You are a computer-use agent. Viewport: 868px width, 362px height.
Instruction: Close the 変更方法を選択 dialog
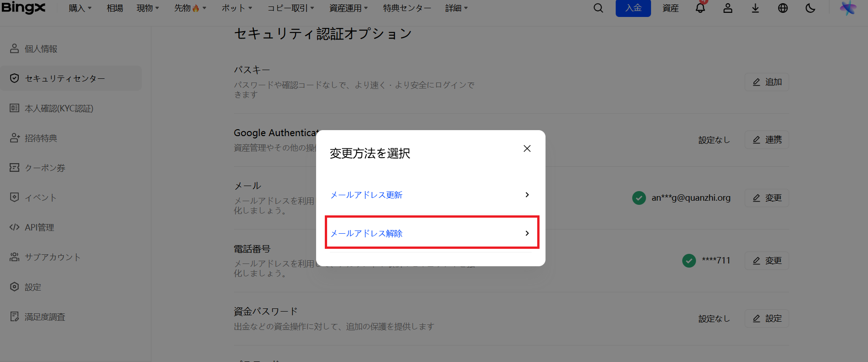pos(527,148)
